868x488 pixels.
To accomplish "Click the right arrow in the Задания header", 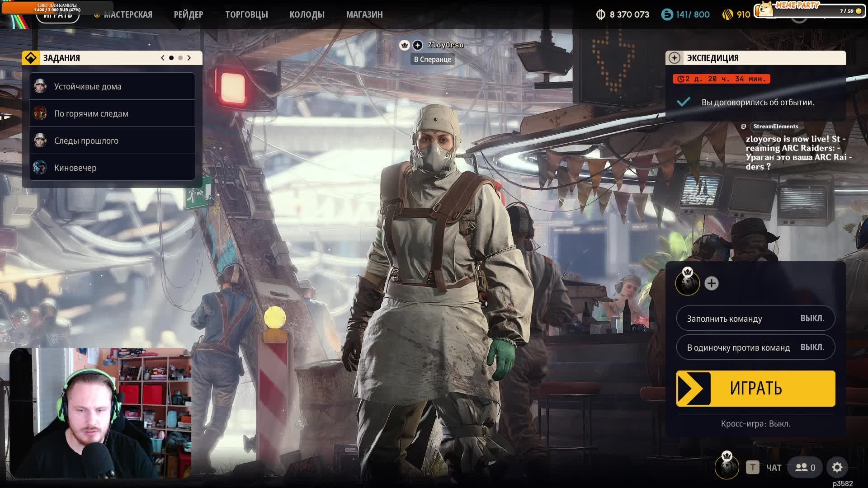I will 189,58.
